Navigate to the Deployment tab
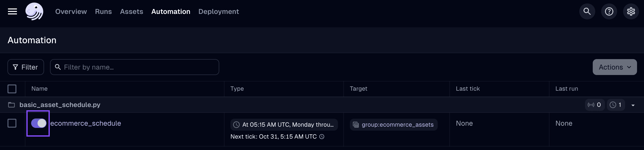Viewport: 644px width, 150px height. click(x=218, y=11)
